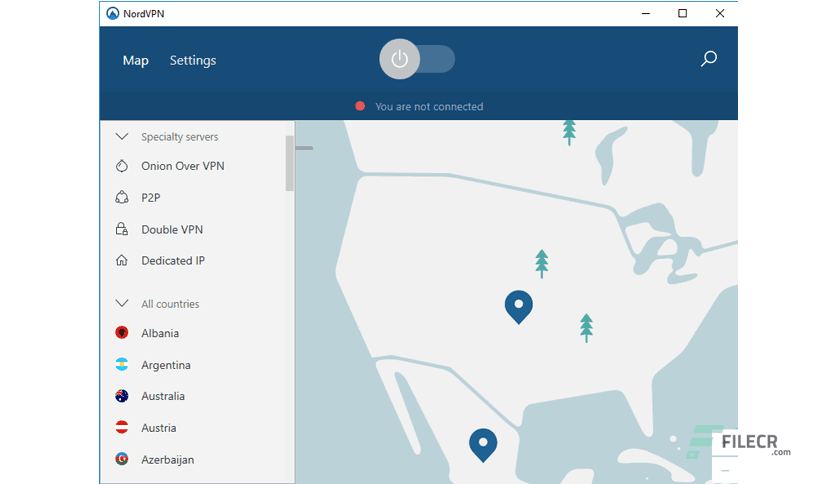
Task: Click the NordVPN logo in title bar
Action: (x=112, y=13)
